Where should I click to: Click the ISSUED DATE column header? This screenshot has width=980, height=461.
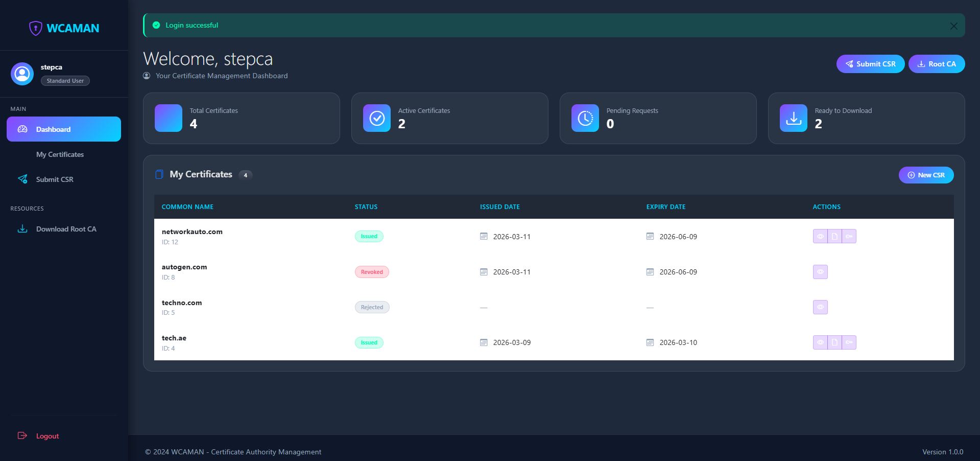[x=500, y=207]
